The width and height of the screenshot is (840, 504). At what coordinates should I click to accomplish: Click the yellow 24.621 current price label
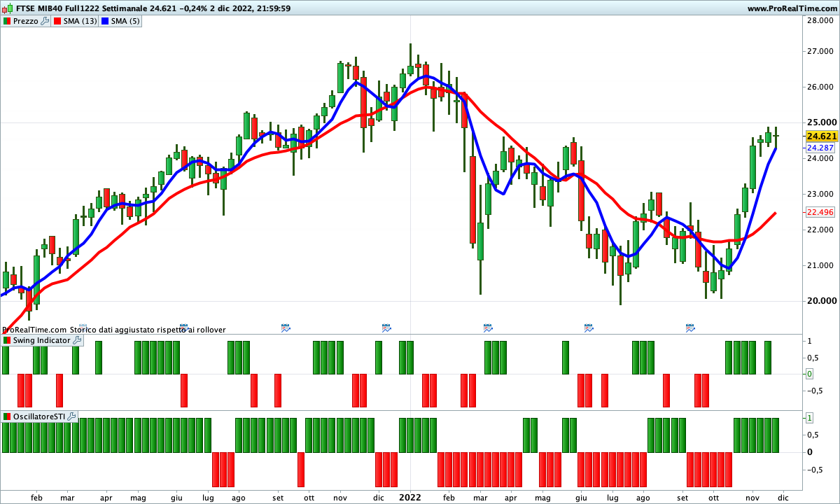pyautogui.click(x=822, y=136)
